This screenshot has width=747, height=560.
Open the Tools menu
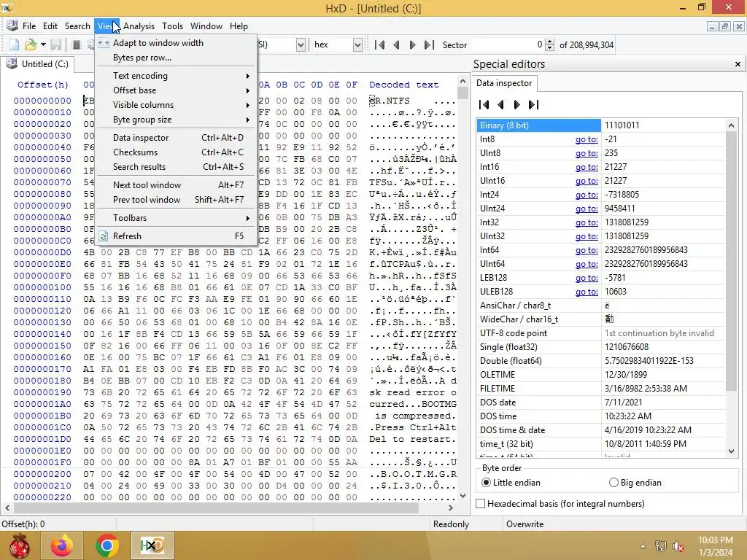point(172,26)
